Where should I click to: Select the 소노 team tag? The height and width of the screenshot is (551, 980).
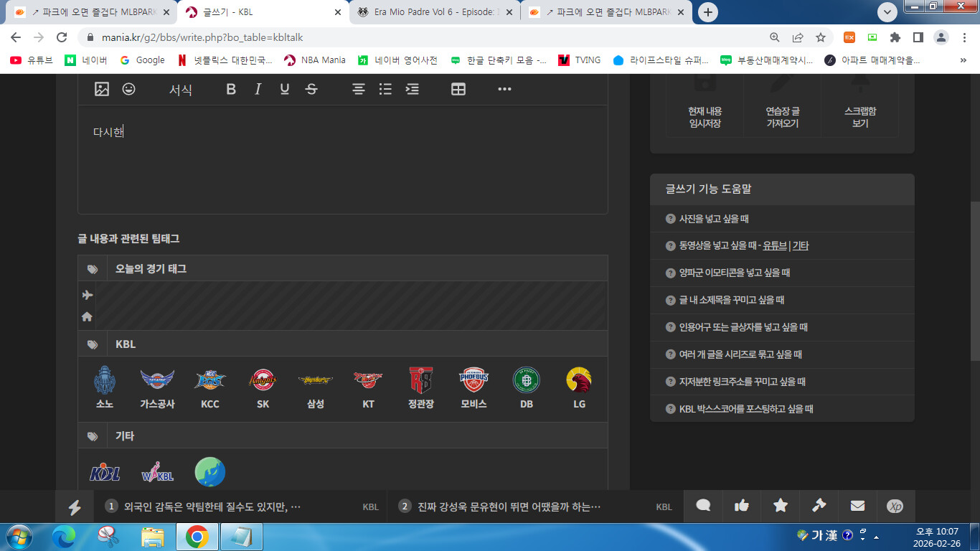click(x=105, y=387)
